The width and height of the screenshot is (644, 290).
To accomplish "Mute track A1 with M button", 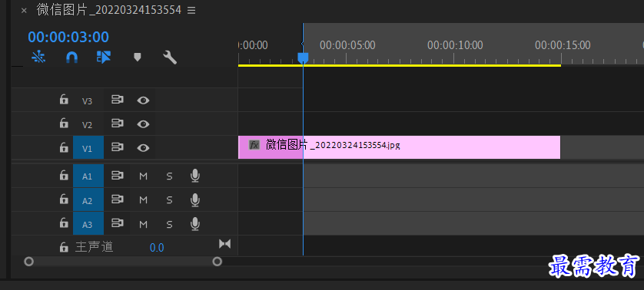I will [x=143, y=176].
